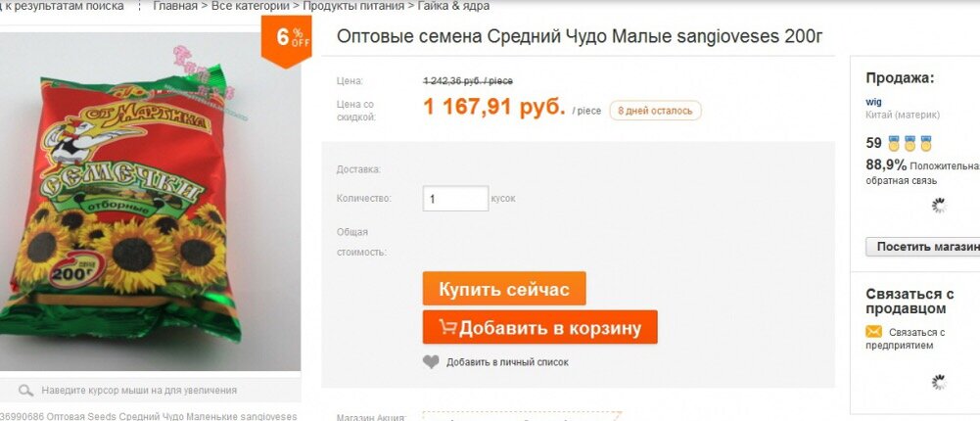This screenshot has height=421, width=980.
Task: Click the yellow envelope contact icon
Action: (873, 332)
